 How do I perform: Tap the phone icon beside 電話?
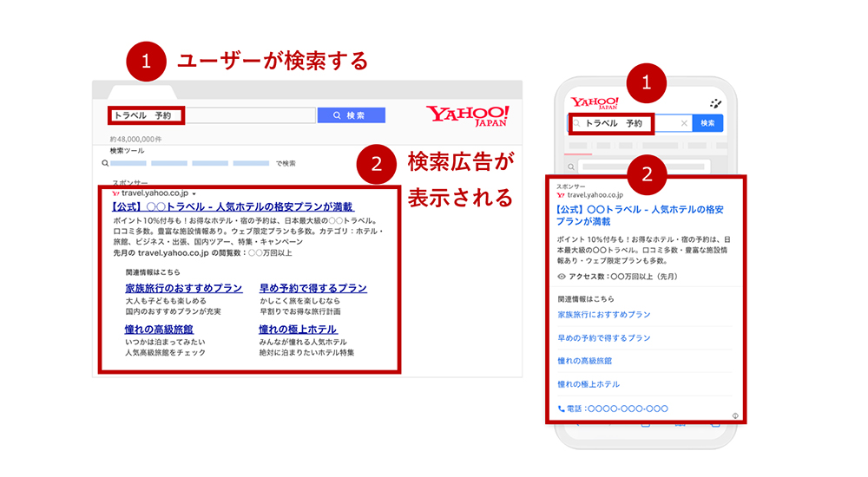(x=562, y=408)
